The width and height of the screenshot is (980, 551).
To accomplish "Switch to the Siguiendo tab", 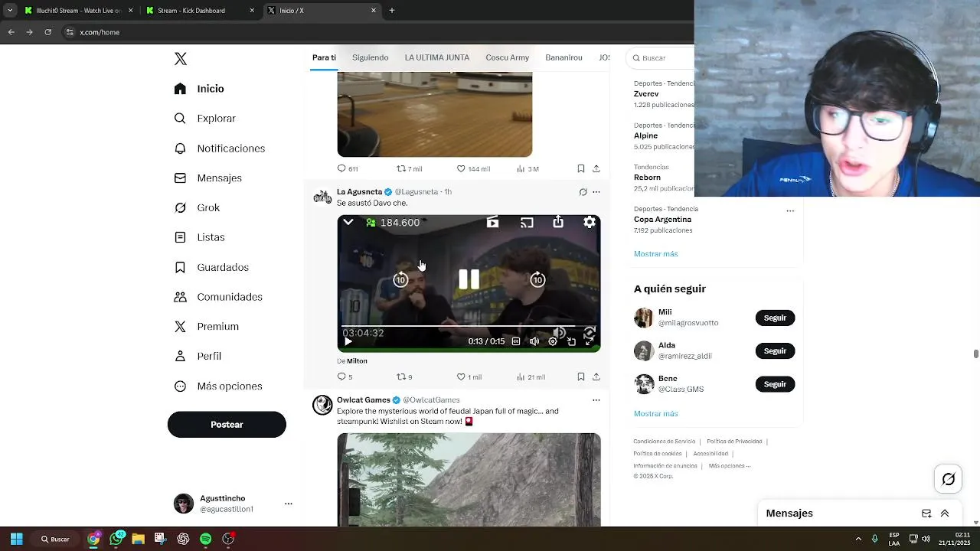I will [x=370, y=57].
